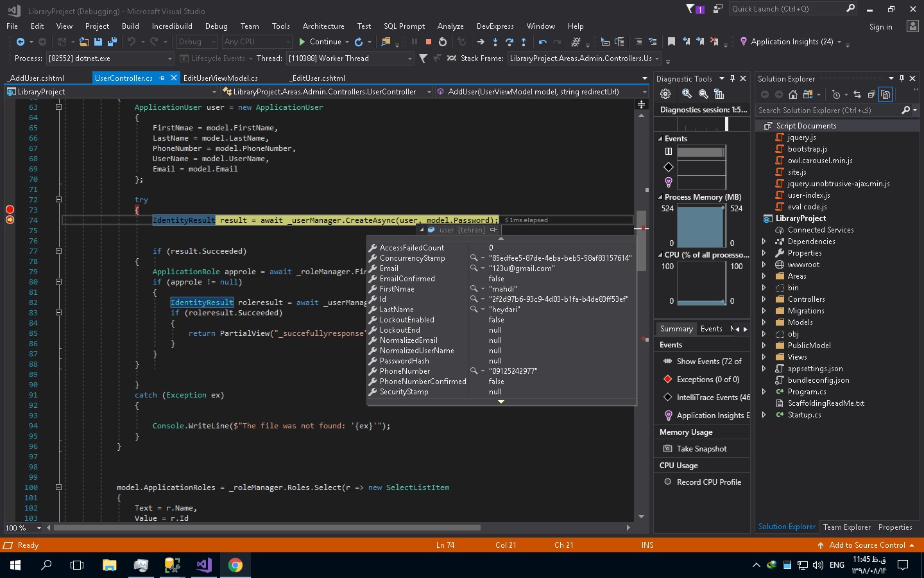Open Visual Studio from the Windows taskbar
This screenshot has height=578, width=924.
(x=204, y=565)
